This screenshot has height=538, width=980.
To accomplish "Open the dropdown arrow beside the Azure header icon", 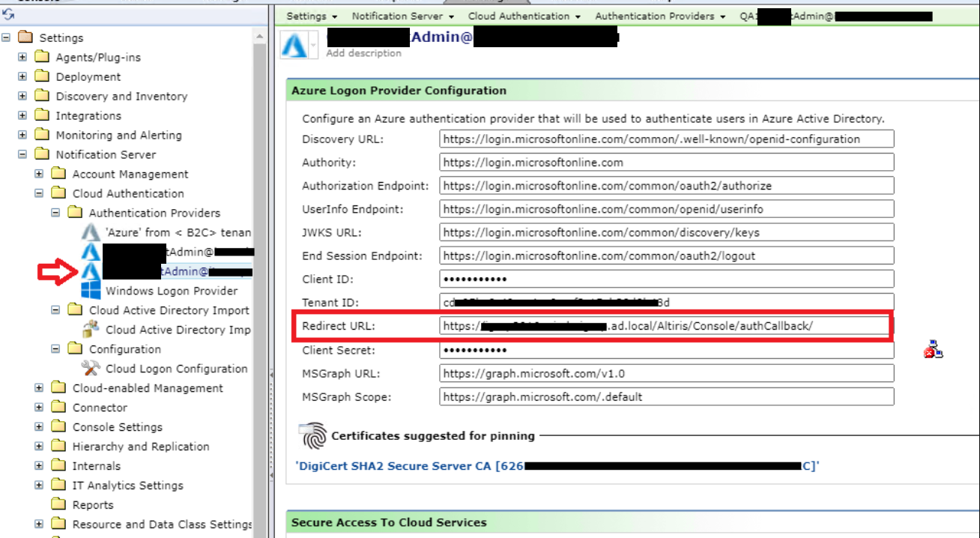I will coord(313,45).
